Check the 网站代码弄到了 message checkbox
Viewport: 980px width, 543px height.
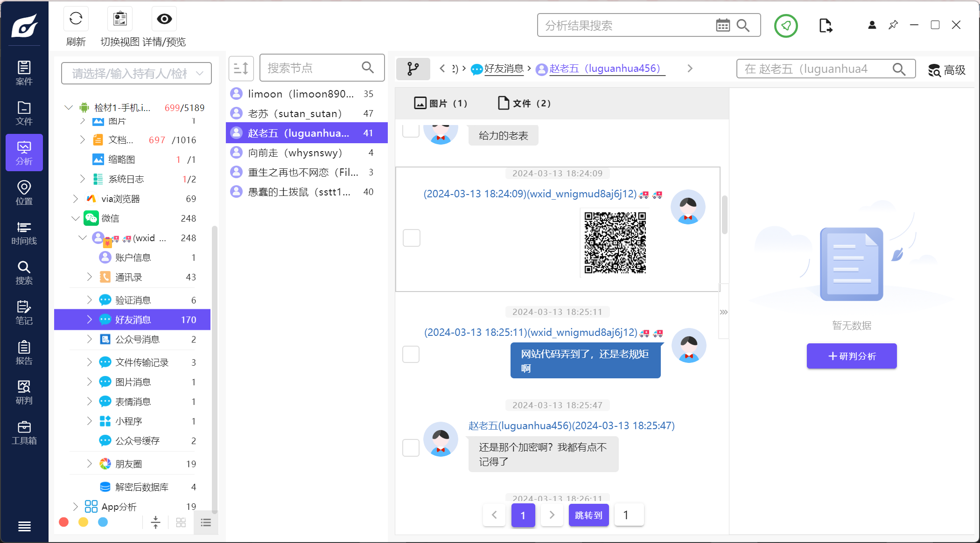click(x=411, y=354)
